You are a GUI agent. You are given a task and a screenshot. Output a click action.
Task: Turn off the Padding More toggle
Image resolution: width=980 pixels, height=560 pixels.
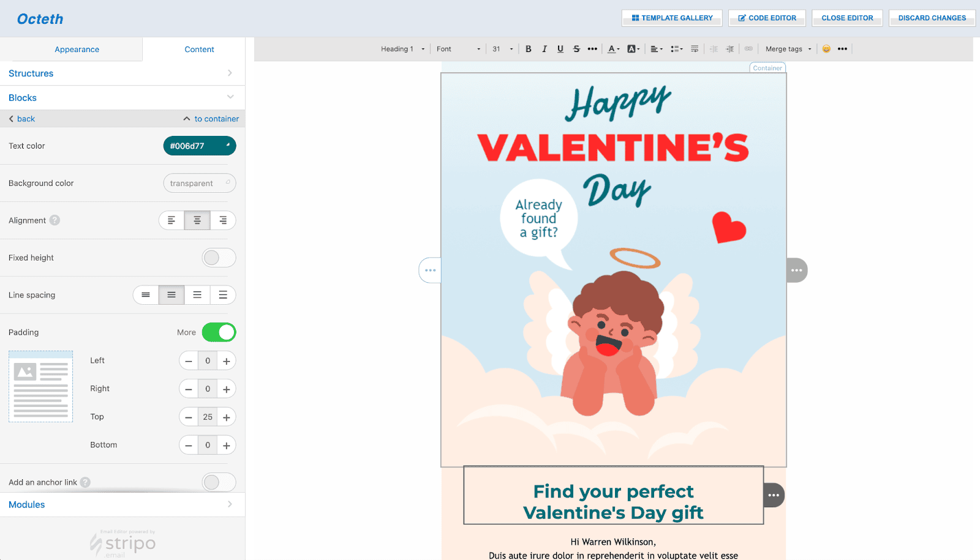[219, 332]
